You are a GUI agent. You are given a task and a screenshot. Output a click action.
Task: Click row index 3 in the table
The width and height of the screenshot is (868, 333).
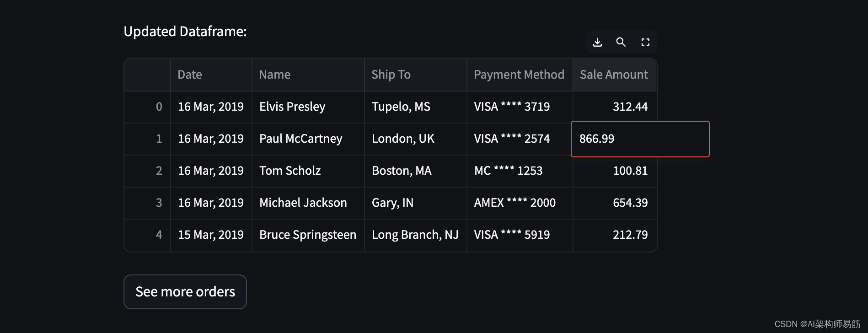click(159, 203)
